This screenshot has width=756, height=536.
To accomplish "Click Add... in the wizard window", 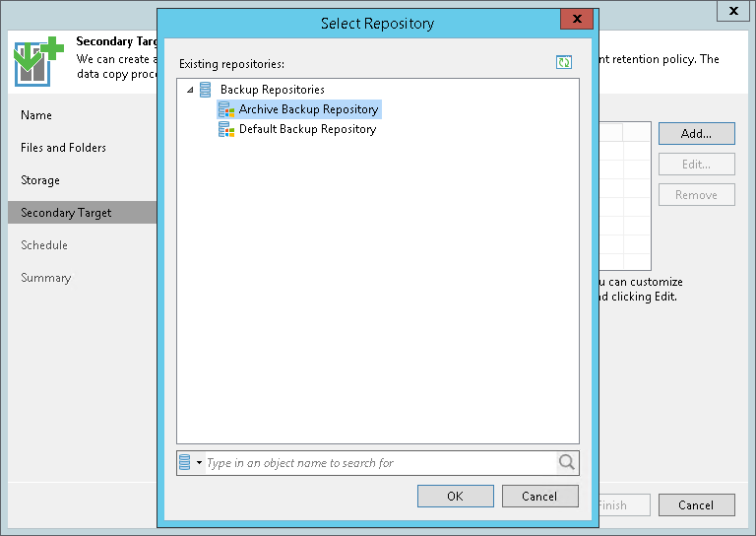I will click(697, 134).
